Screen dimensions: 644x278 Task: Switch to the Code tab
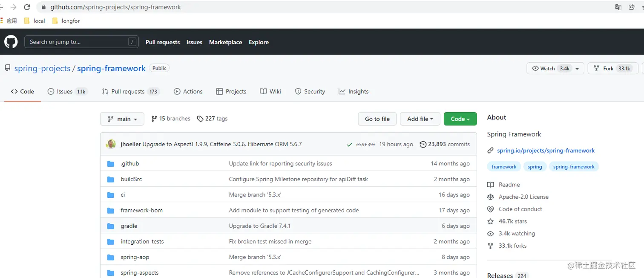pyautogui.click(x=23, y=91)
